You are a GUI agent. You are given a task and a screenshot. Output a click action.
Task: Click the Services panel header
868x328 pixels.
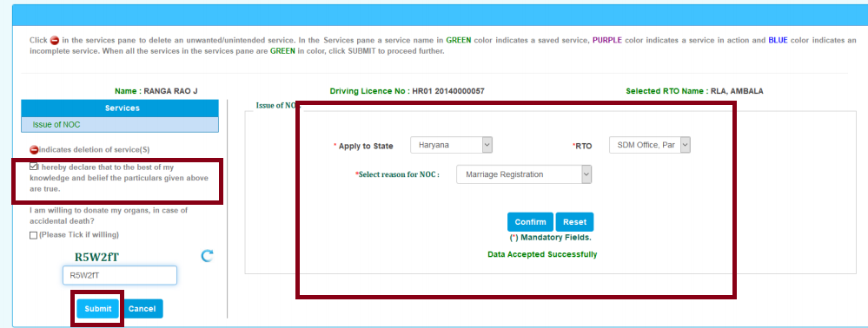[120, 108]
